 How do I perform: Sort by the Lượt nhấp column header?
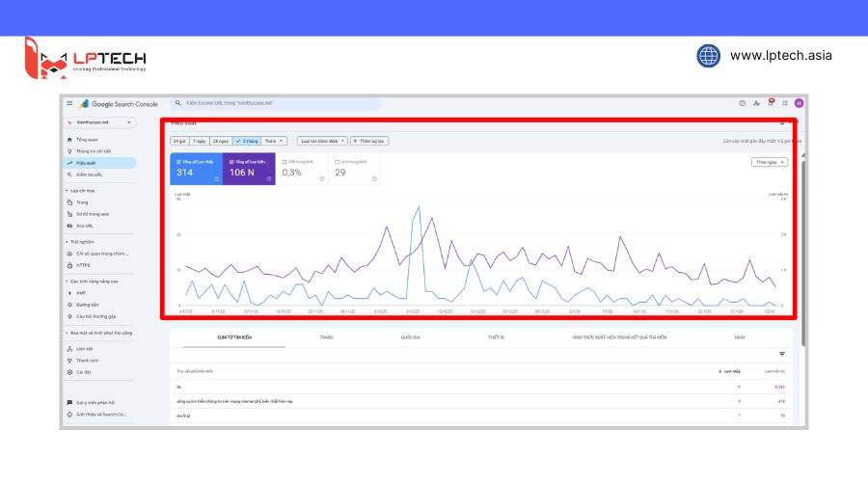click(730, 371)
